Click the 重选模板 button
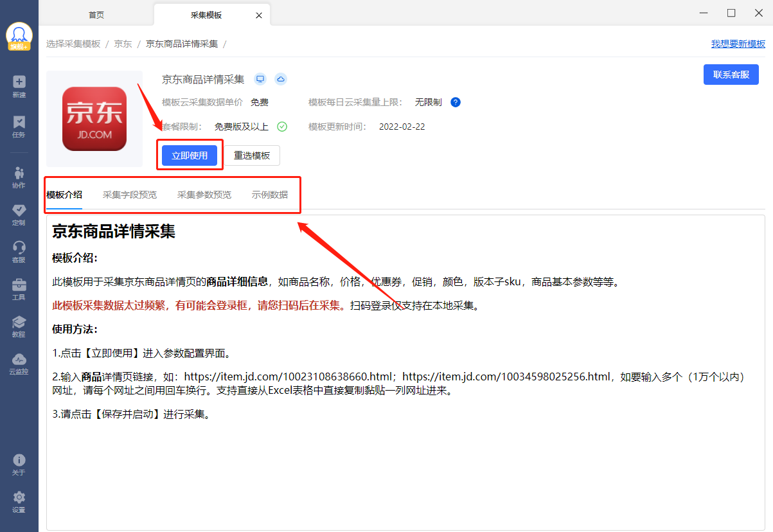 (252, 155)
